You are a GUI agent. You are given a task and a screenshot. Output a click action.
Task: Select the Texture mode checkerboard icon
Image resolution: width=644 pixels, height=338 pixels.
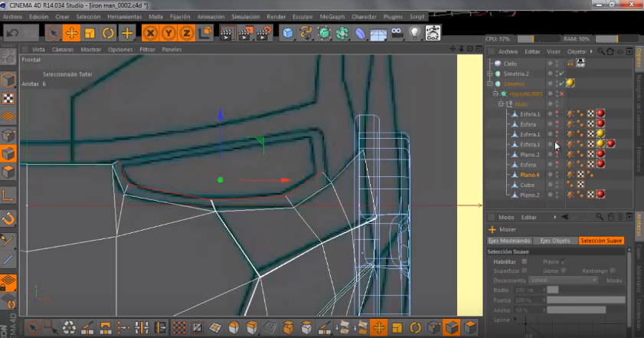click(8, 98)
